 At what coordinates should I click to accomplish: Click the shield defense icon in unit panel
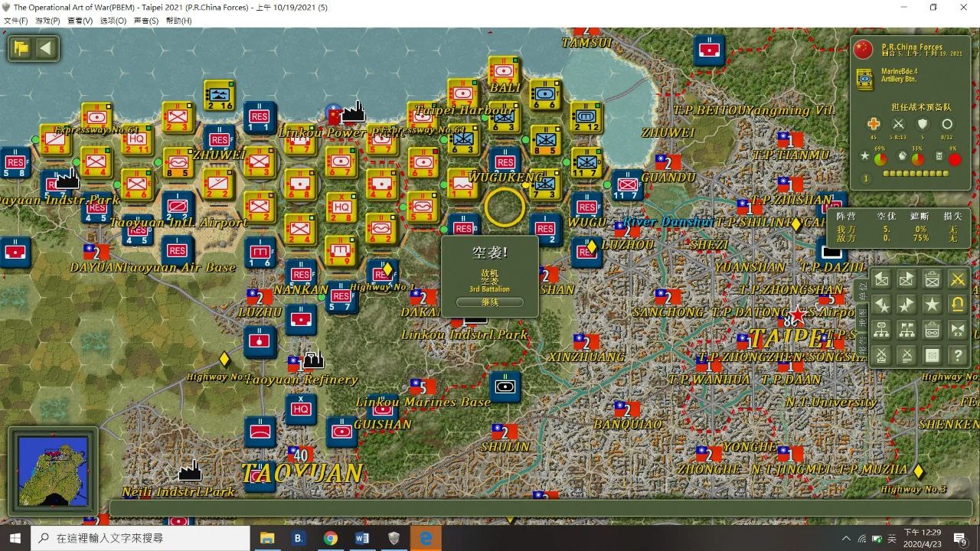click(923, 124)
